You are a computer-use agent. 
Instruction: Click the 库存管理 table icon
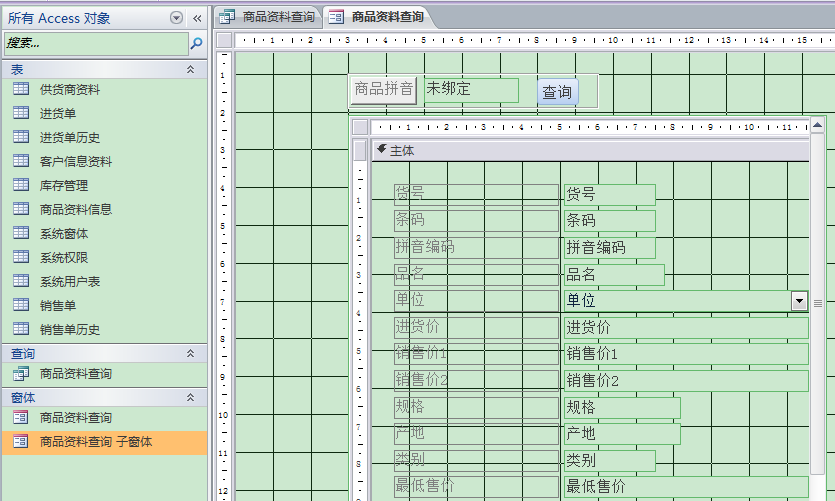[x=21, y=185]
